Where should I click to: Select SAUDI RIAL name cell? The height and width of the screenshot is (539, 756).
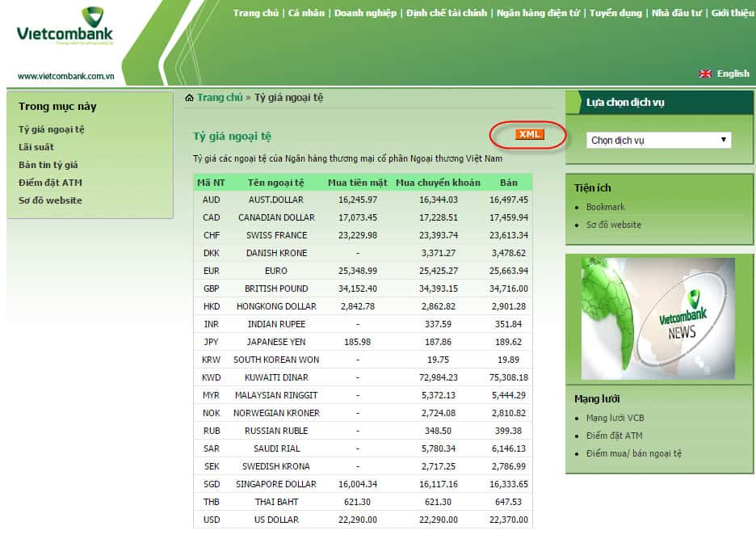click(x=277, y=448)
